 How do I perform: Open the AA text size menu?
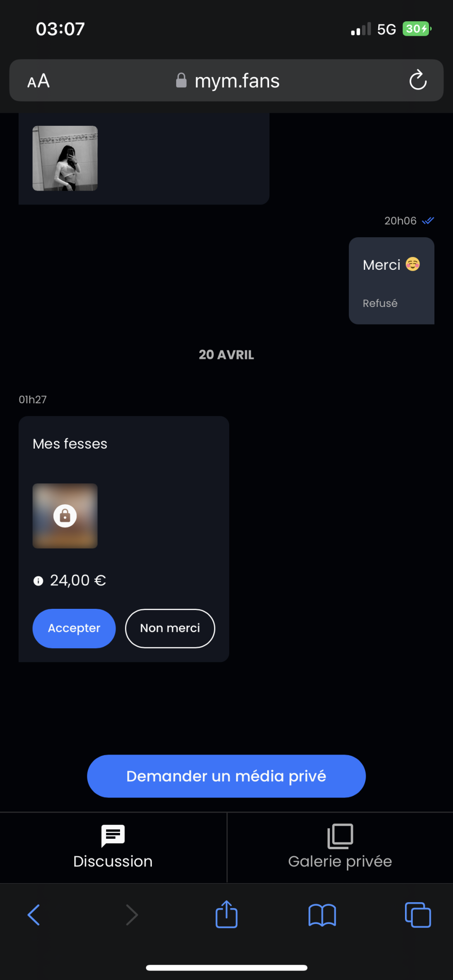point(39,81)
